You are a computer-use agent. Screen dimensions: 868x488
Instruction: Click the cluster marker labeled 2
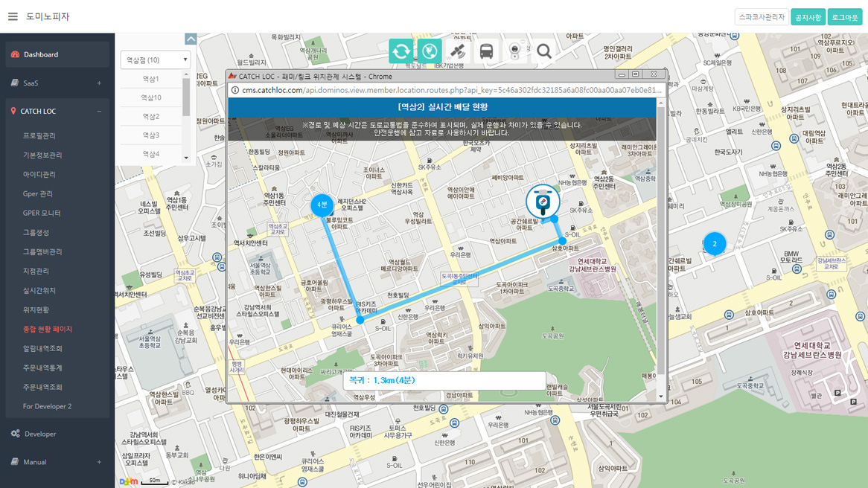pos(715,243)
